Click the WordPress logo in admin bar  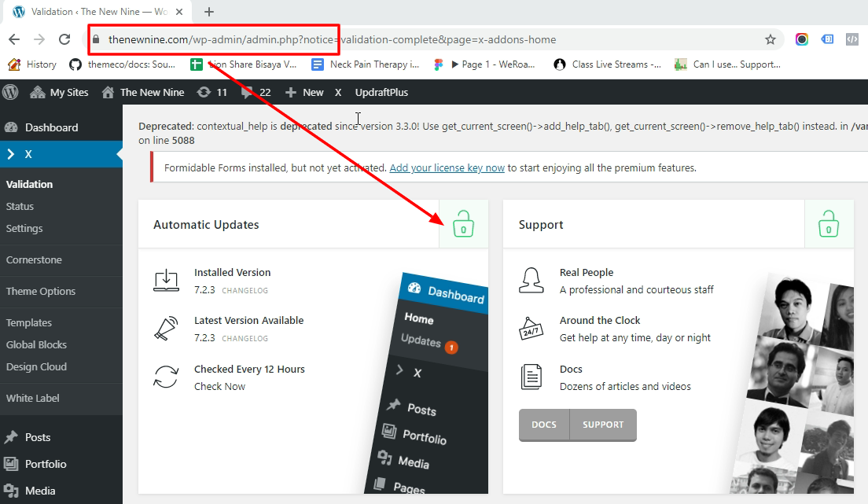(10, 92)
